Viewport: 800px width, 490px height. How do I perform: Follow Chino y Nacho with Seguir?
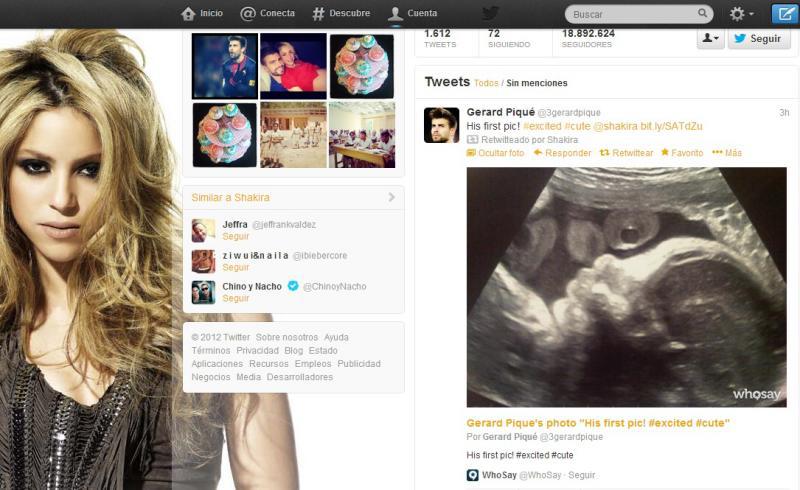click(x=236, y=298)
